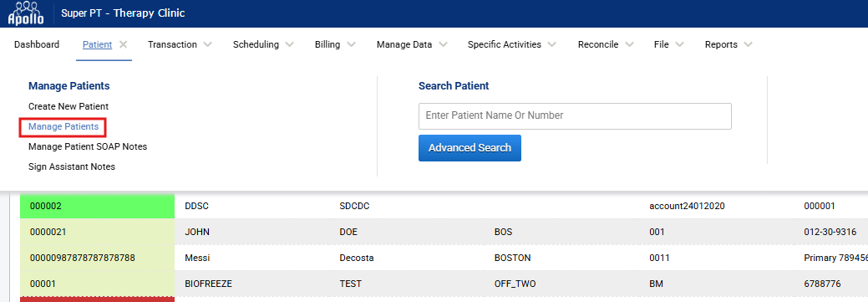
Task: Expand the Scheduling menu chevron
Action: (x=290, y=45)
